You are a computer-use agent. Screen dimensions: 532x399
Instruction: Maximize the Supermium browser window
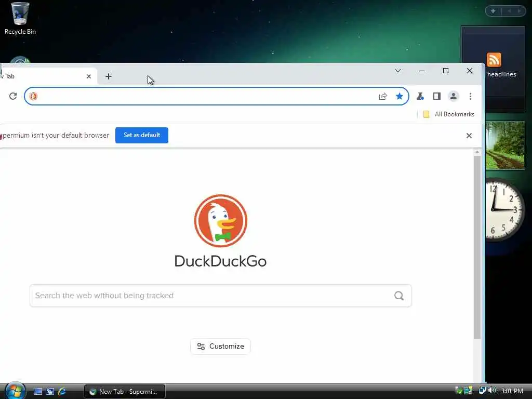[x=445, y=71]
